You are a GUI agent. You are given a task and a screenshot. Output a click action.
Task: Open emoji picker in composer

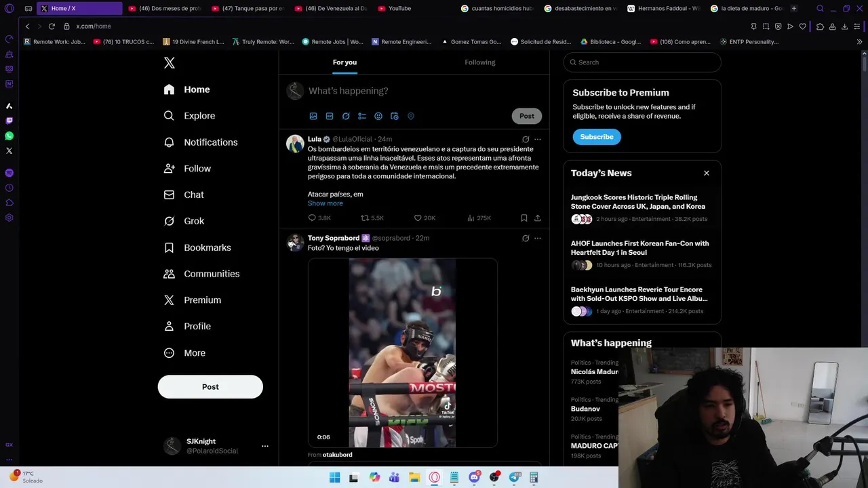click(x=378, y=116)
